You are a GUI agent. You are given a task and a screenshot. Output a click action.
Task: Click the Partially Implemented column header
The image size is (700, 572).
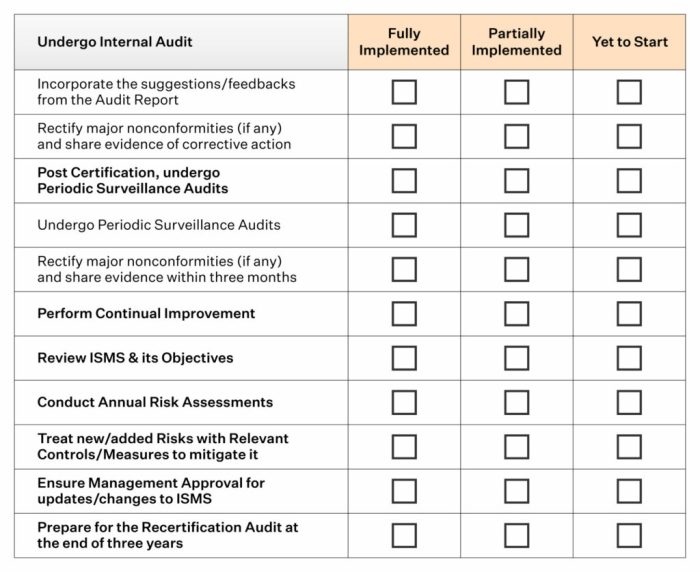pyautogui.click(x=517, y=42)
